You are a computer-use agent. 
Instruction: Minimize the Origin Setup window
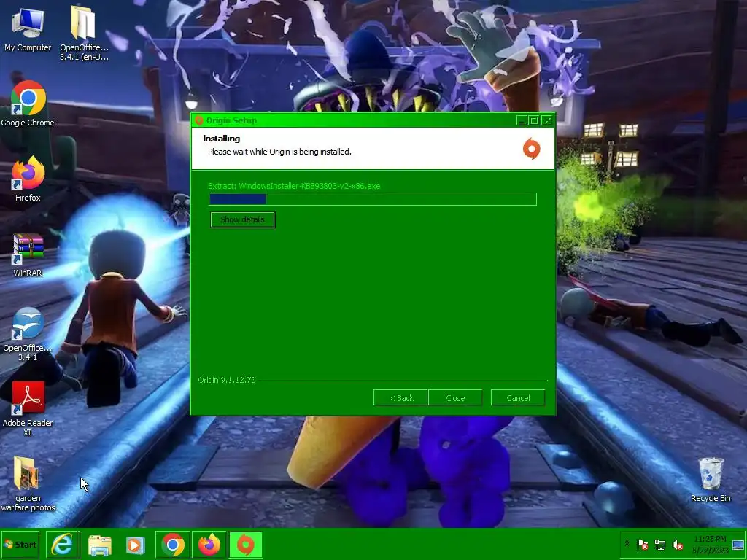522,120
